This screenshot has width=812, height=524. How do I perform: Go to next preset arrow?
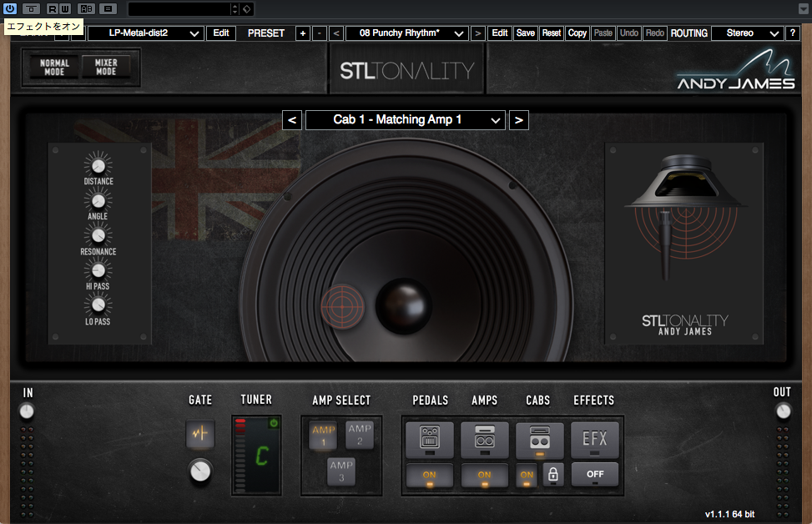click(x=478, y=33)
